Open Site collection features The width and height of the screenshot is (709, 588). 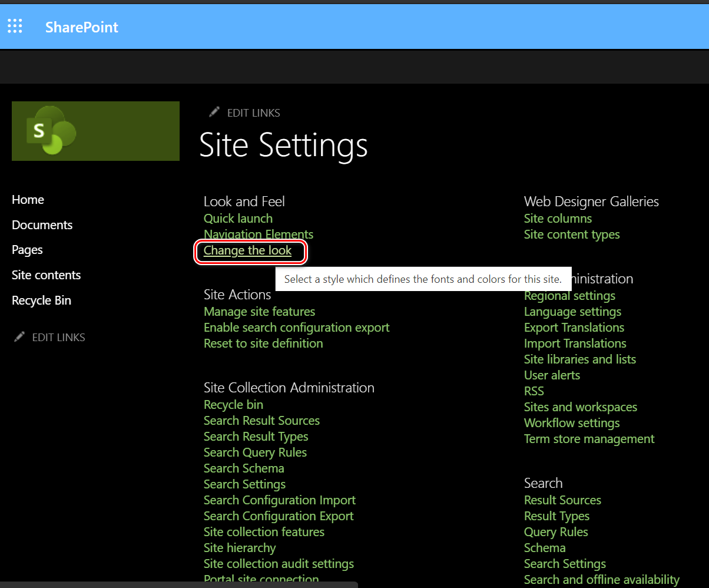coord(264,532)
